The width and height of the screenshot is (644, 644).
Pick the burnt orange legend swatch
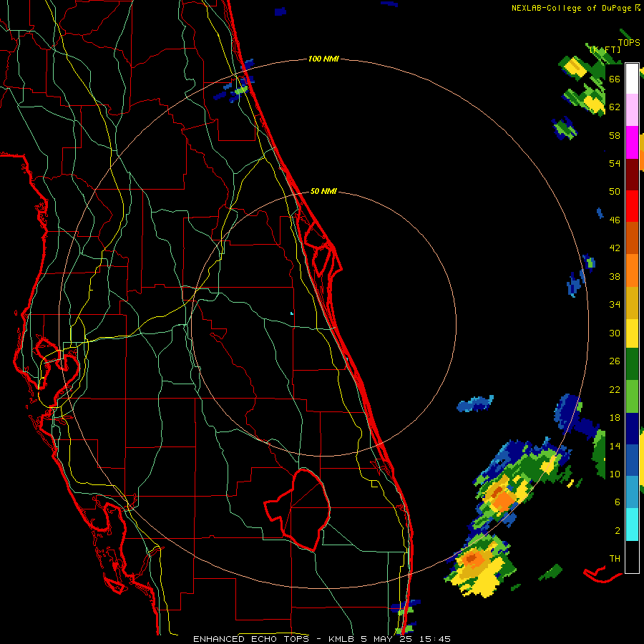[632, 238]
